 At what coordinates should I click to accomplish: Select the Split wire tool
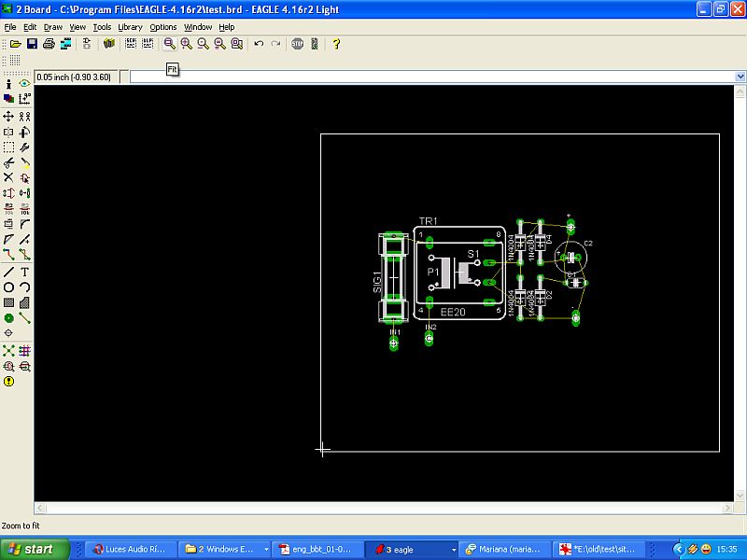pyautogui.click(x=8, y=240)
